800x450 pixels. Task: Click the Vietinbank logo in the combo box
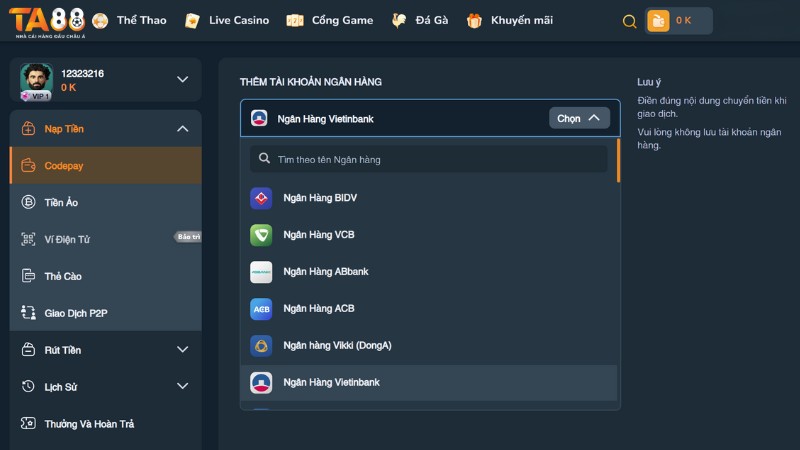[259, 118]
